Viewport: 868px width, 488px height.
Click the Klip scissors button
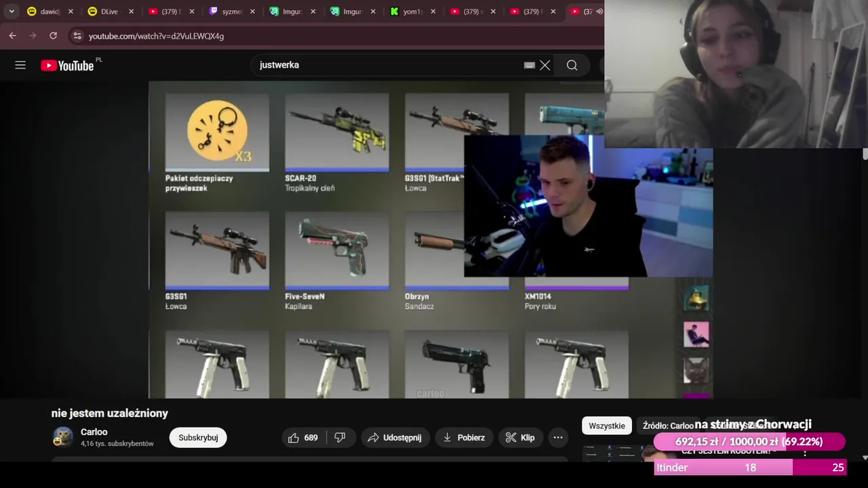520,438
